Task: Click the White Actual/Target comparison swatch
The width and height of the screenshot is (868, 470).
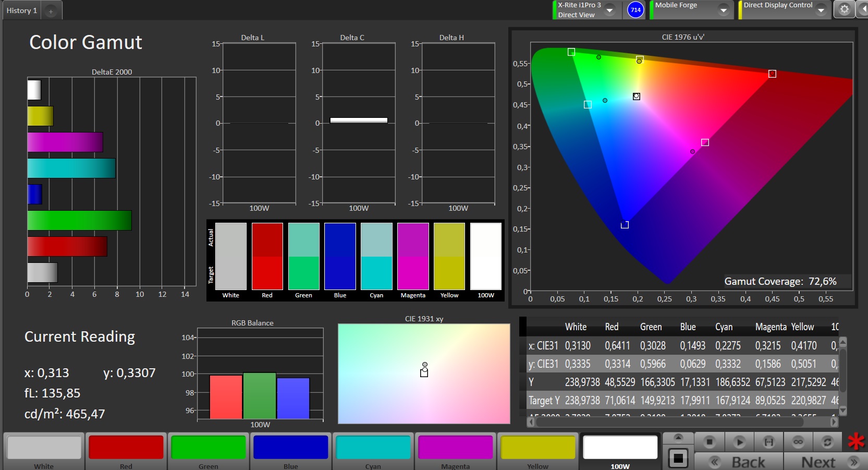Action: [x=231, y=256]
